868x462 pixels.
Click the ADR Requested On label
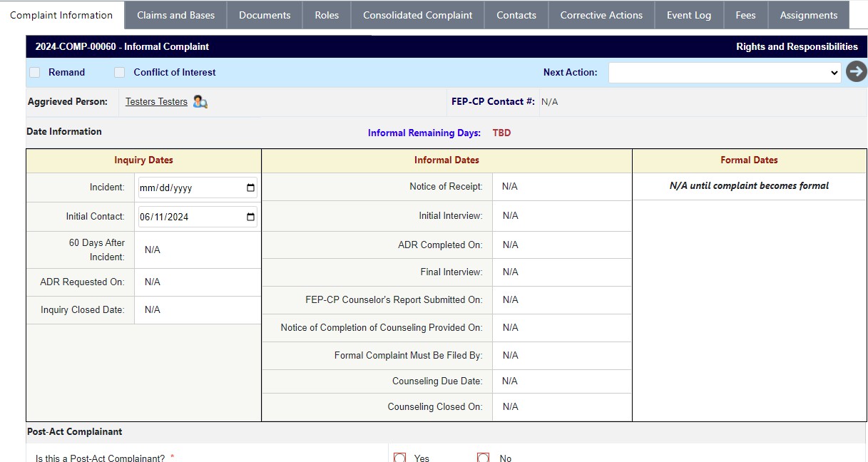pyautogui.click(x=82, y=282)
